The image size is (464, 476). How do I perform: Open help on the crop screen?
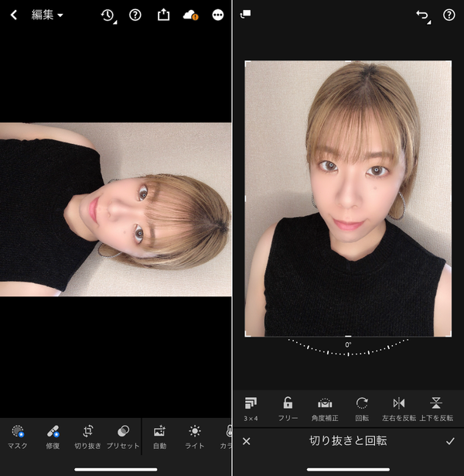point(449,15)
